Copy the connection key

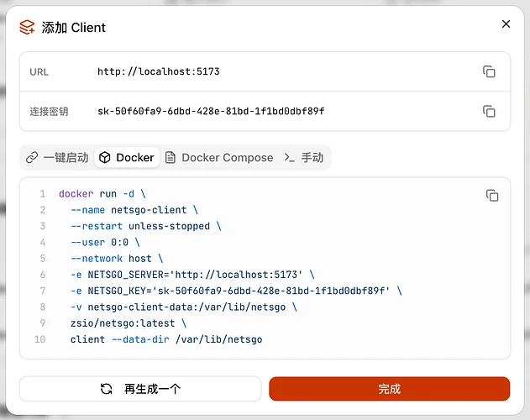(489, 111)
